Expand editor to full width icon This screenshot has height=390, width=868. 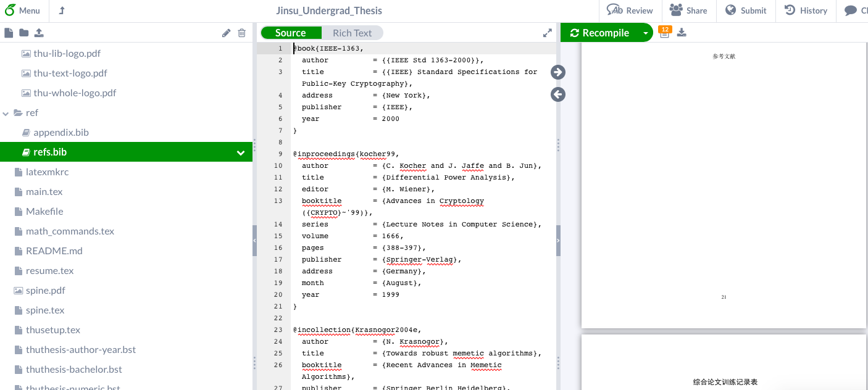(548, 33)
